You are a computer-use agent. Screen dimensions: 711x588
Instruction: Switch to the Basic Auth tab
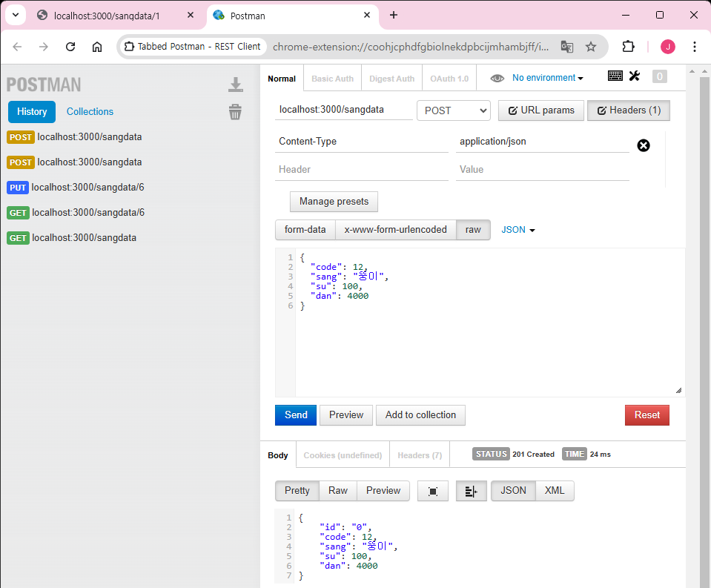coord(332,79)
